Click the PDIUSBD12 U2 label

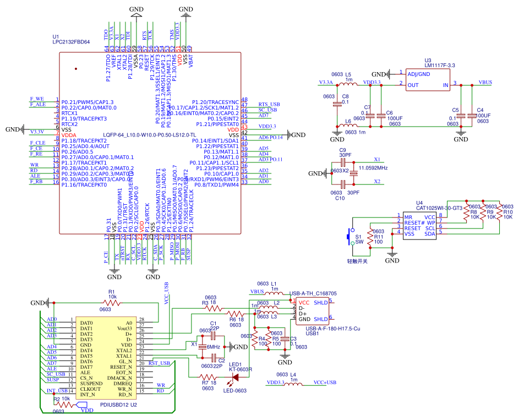tap(118, 405)
